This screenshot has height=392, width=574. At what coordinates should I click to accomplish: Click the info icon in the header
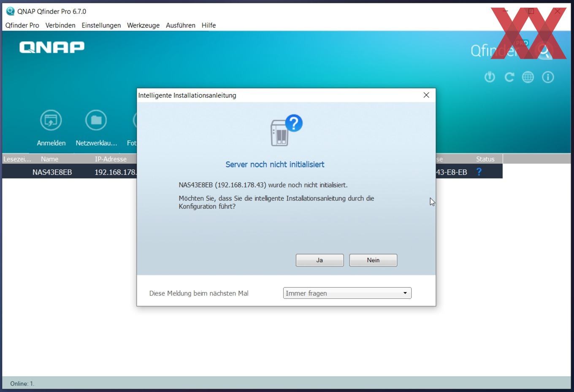(x=548, y=77)
